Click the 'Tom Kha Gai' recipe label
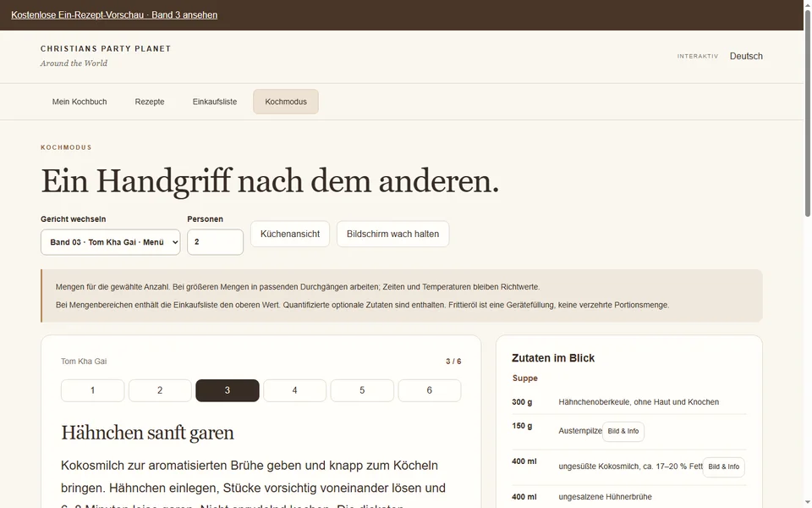The width and height of the screenshot is (812, 508). [x=84, y=362]
